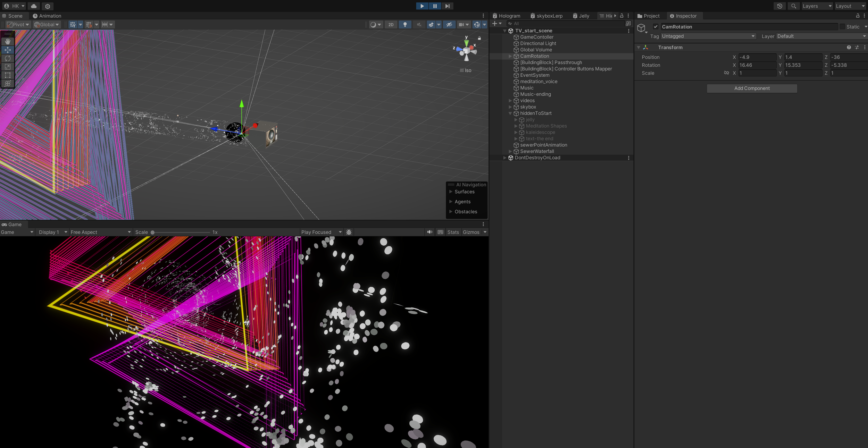Switch to the Scene tab

click(x=12, y=16)
